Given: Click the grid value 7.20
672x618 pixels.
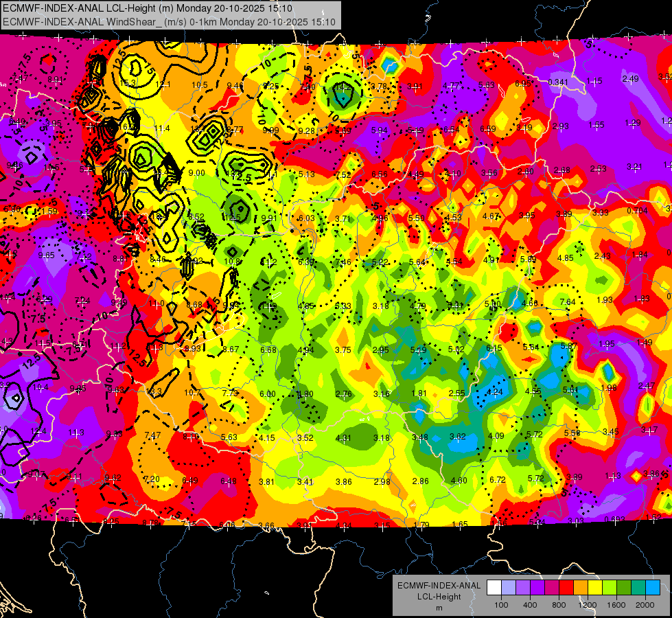Looking at the screenshot, I should point(151,479).
